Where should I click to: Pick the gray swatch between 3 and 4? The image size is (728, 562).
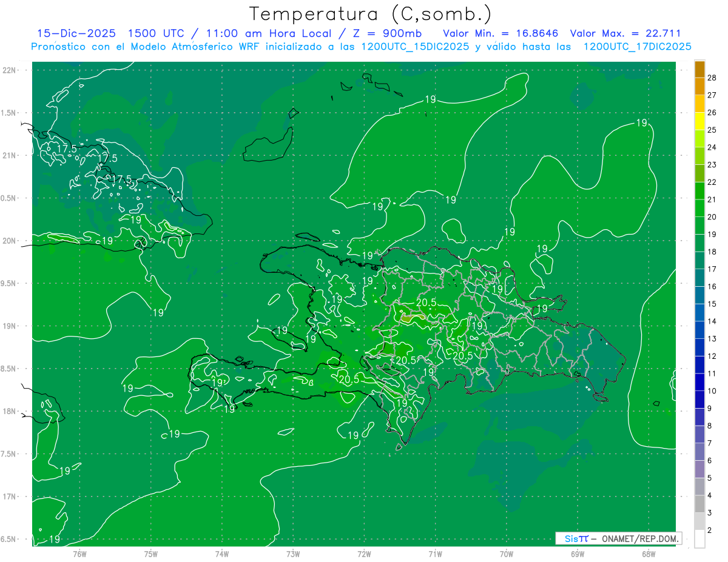pyautogui.click(x=699, y=504)
